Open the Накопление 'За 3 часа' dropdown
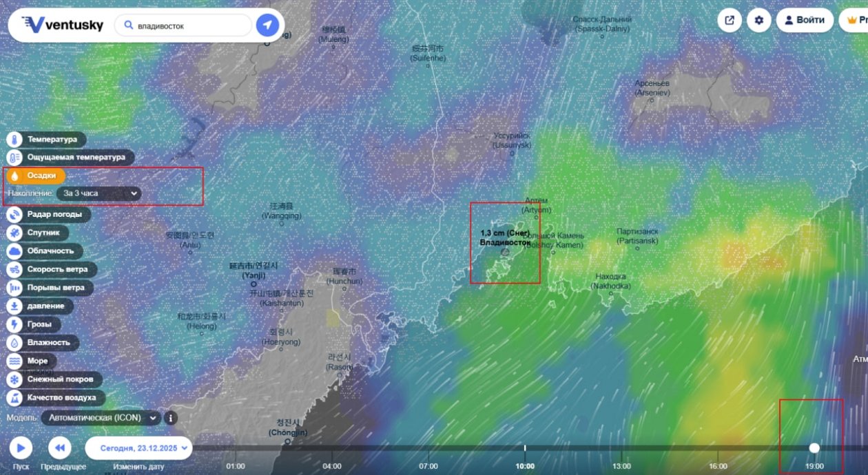The height and width of the screenshot is (475, 868). tap(99, 193)
